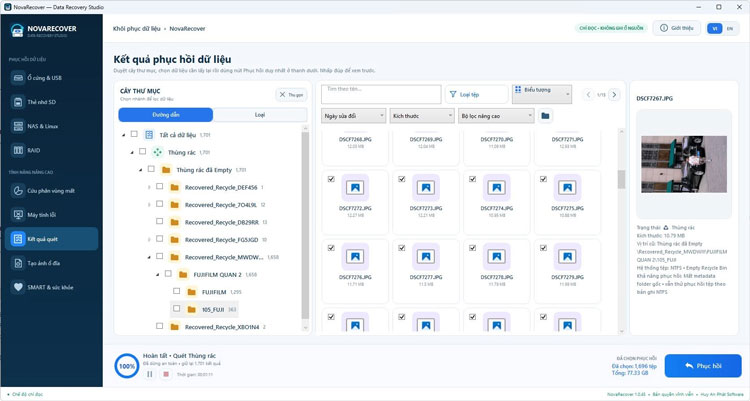Image resolution: width=750 pixels, height=401 pixels.
Task: Open the RAID recovery section
Action: coord(51,150)
